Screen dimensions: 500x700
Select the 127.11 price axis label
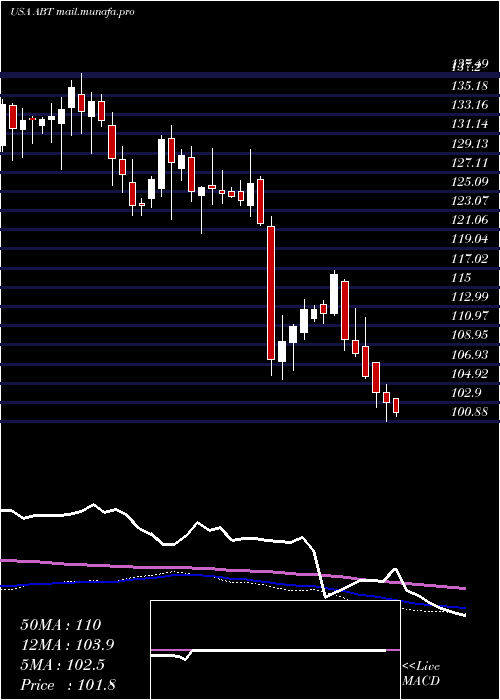coord(470,163)
